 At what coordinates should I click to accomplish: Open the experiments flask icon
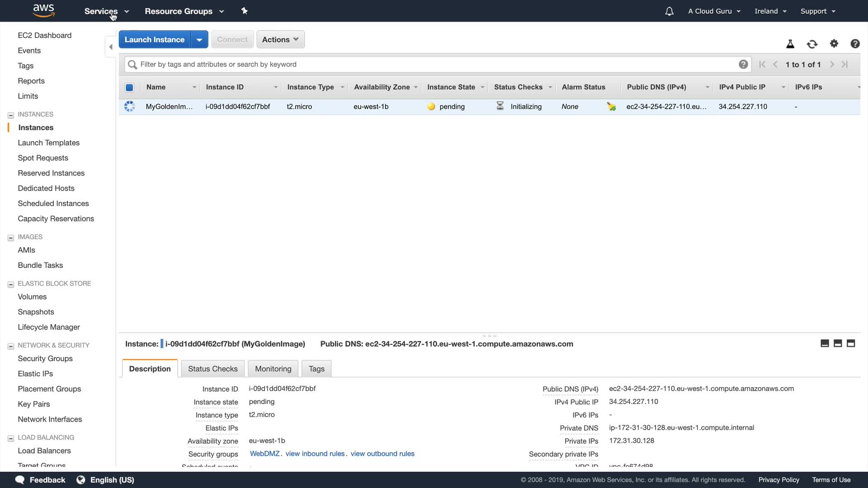(790, 44)
